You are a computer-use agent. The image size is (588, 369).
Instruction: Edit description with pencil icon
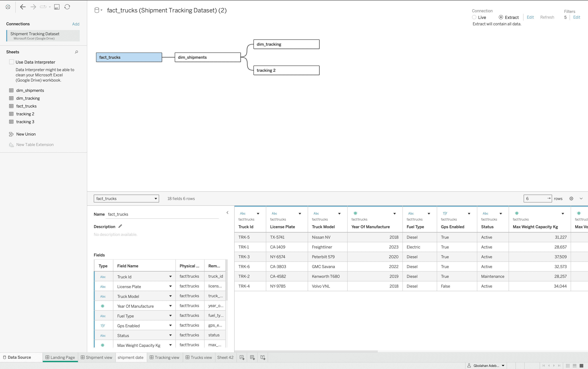tap(120, 226)
